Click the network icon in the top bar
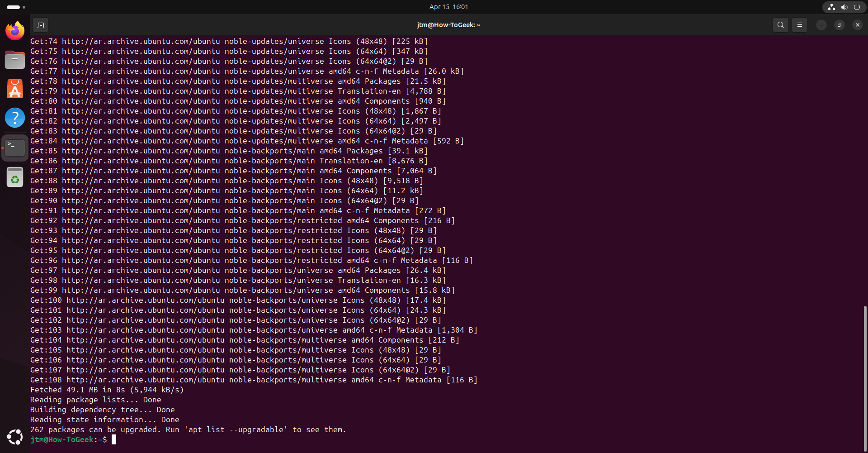 tap(831, 7)
